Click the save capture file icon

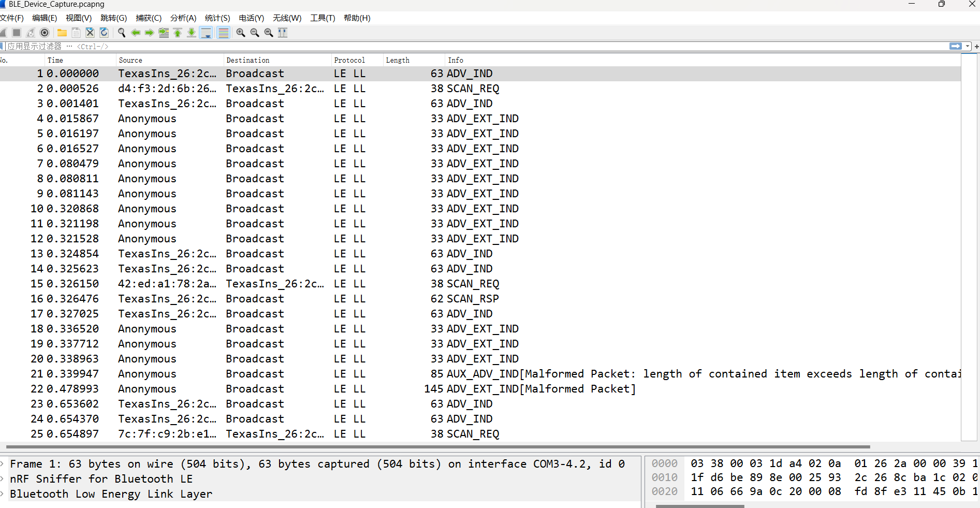pyautogui.click(x=76, y=33)
